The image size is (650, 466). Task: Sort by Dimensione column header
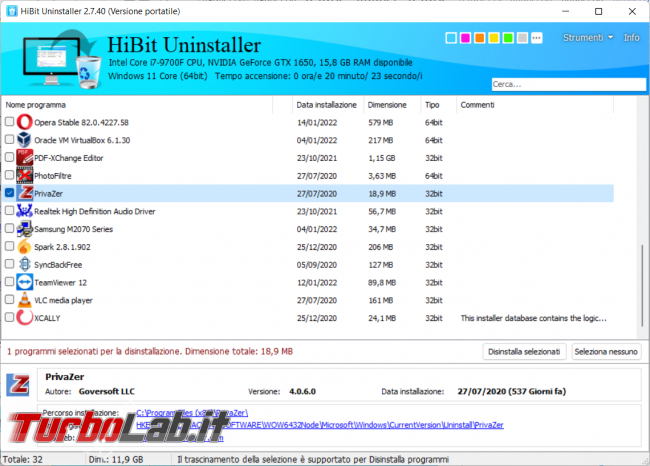[x=392, y=105]
